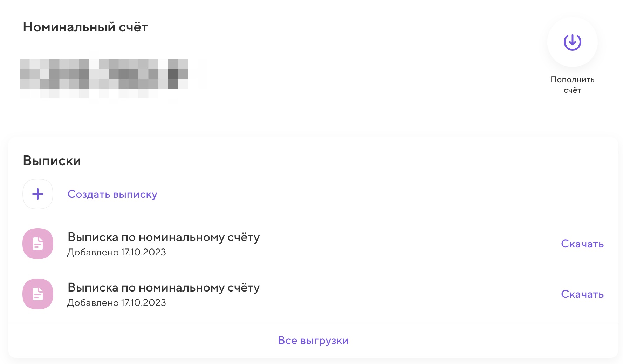Click the word "Выписка" in the first statement

point(93,237)
